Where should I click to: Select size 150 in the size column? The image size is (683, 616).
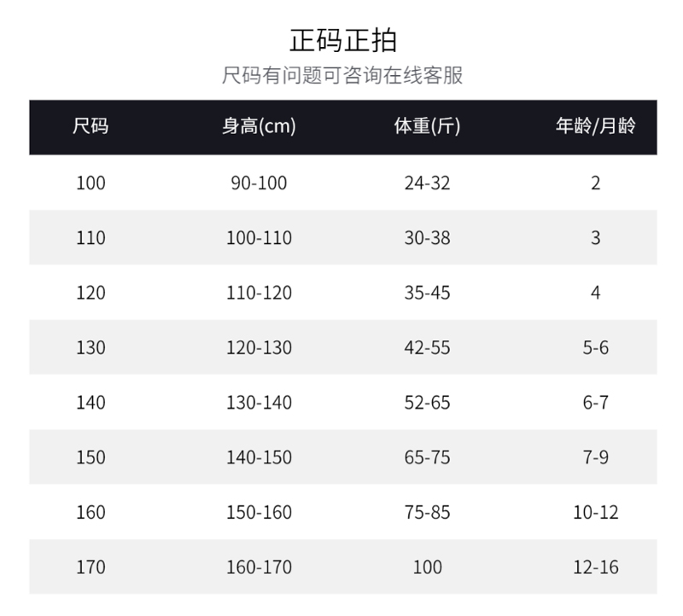pyautogui.click(x=90, y=457)
